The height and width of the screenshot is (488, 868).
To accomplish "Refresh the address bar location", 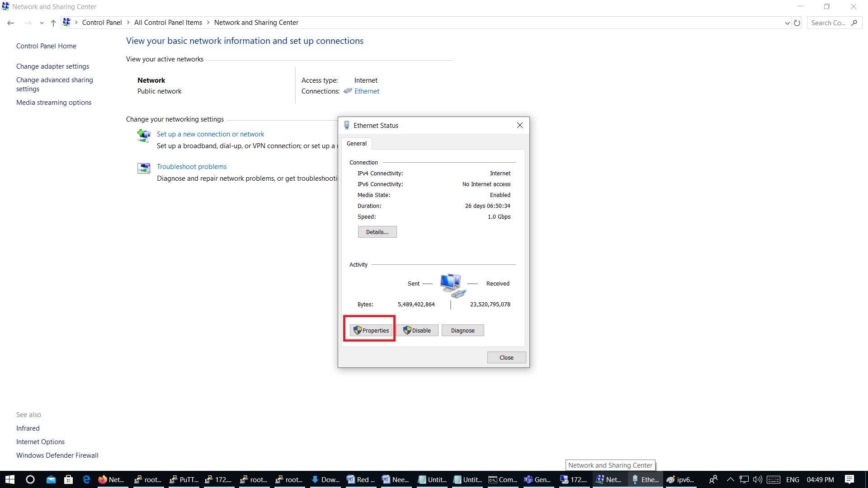I will pyautogui.click(x=797, y=23).
